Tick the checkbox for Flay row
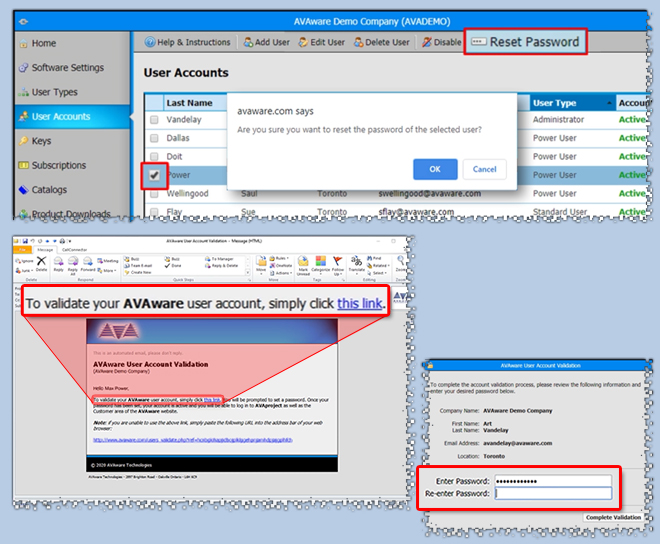The image size is (660, 544). click(x=154, y=212)
